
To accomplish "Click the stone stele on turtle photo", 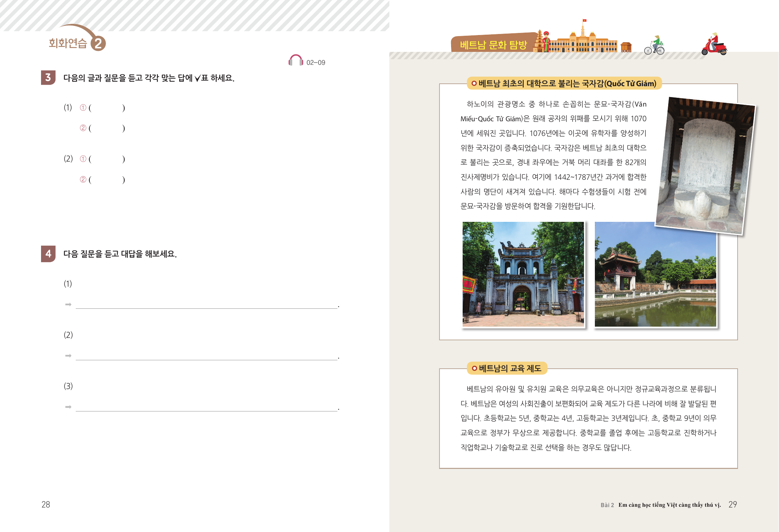I will (705, 165).
